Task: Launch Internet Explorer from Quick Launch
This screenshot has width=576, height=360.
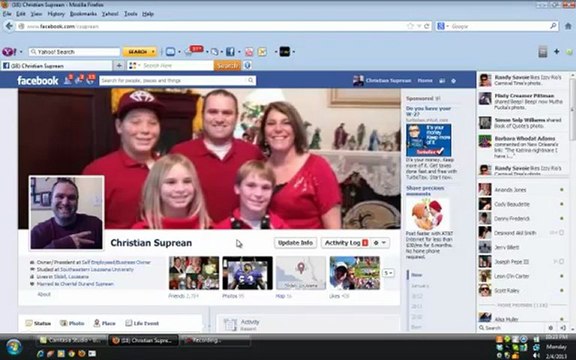Action: point(40,354)
